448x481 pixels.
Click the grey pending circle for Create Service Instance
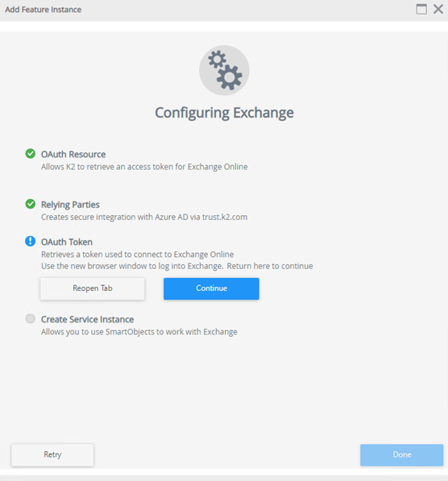point(30,318)
